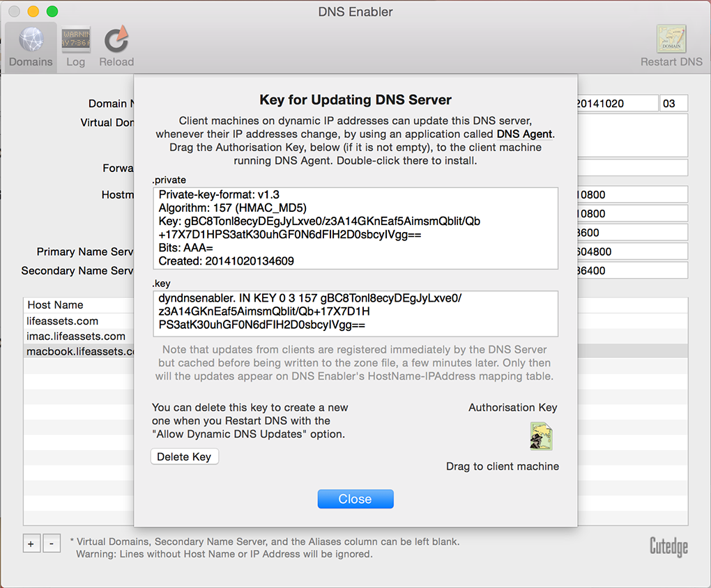Image resolution: width=711 pixels, height=588 pixels.
Task: Add a host row with plus button
Action: coord(31,543)
